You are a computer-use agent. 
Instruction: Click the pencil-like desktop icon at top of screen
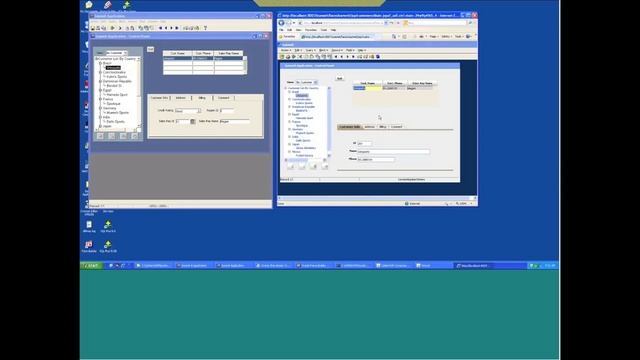click(x=108, y=5)
